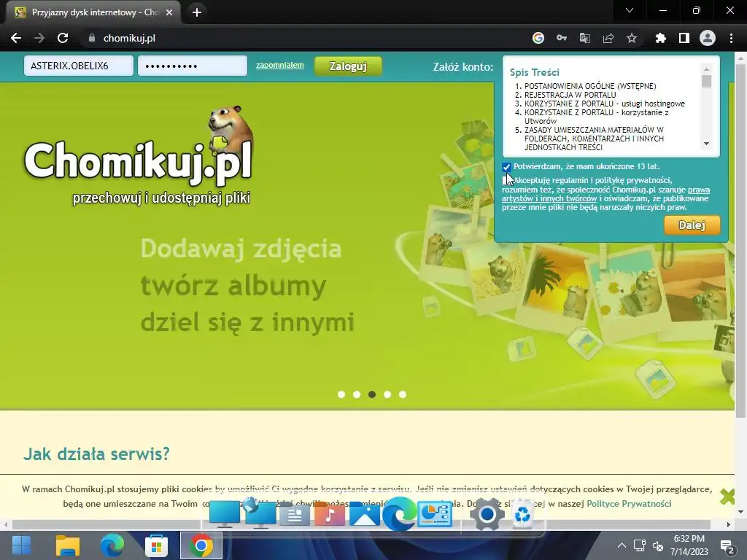Open the clock showing 6:32 PM

click(x=689, y=545)
